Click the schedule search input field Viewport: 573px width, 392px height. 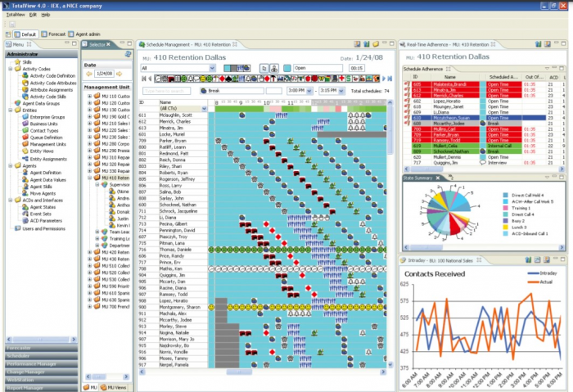pos(167,91)
